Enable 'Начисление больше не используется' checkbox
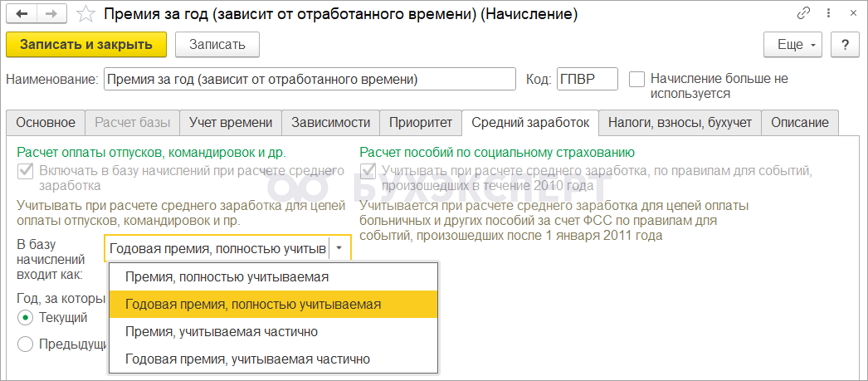Viewport: 868px width, 381px height. [636, 80]
